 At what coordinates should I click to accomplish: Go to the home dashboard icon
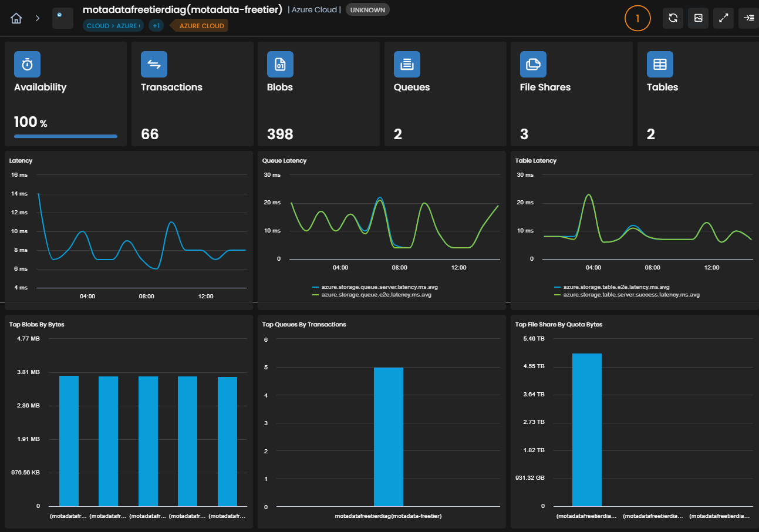point(16,18)
